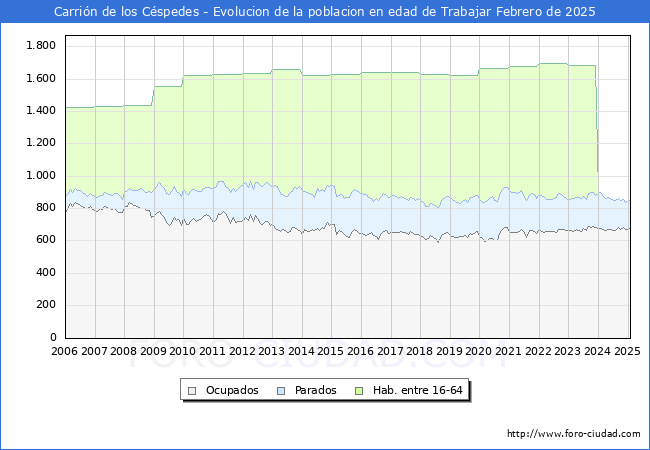Screen dimensions: 650x450
Task: Click the chart title about Carrión de los Céspedes
Action: tap(325, 12)
